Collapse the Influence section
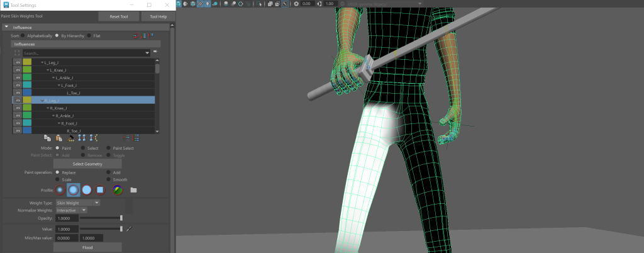The height and width of the screenshot is (253, 644). [6, 27]
